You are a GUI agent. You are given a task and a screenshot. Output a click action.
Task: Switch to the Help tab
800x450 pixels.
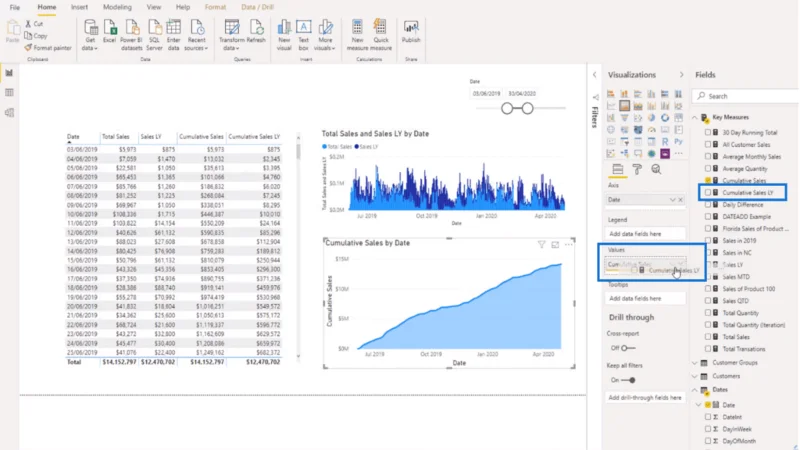coord(183,7)
